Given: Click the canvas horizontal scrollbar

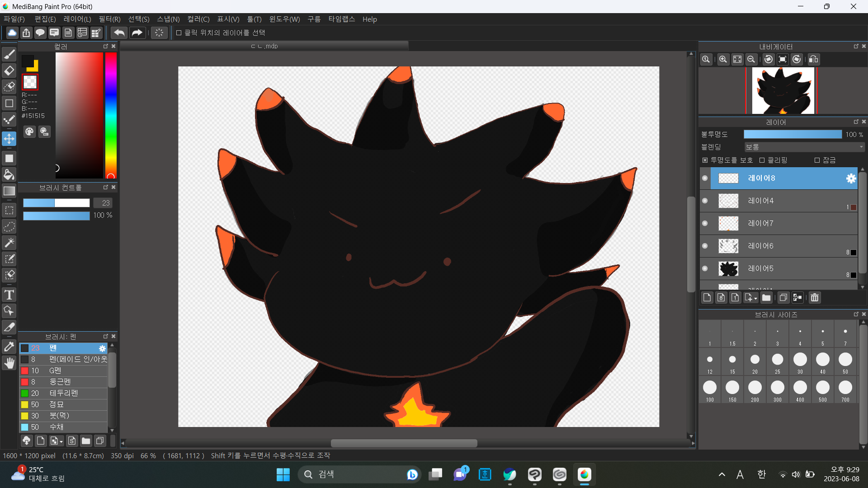Looking at the screenshot, I should 404,443.
